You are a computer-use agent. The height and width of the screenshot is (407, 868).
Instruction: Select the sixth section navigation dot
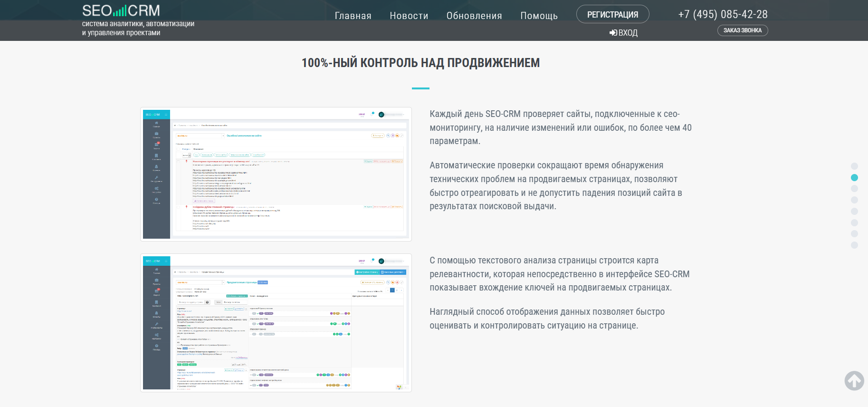tap(854, 223)
